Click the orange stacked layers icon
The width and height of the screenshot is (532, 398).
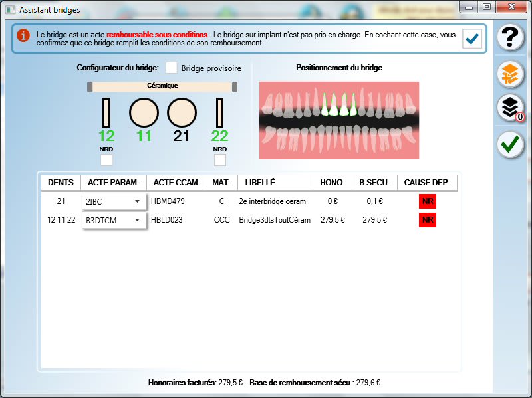click(511, 74)
